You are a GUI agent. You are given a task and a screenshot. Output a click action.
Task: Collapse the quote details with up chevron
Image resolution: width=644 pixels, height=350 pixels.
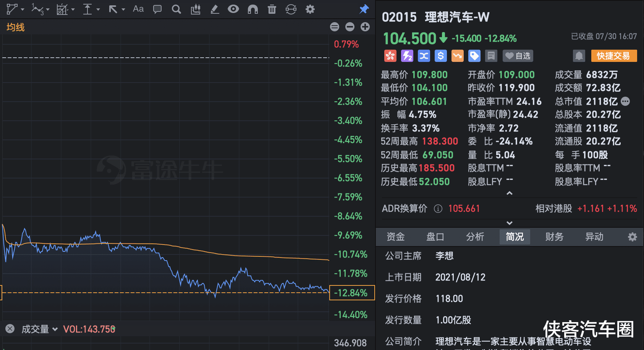509,193
